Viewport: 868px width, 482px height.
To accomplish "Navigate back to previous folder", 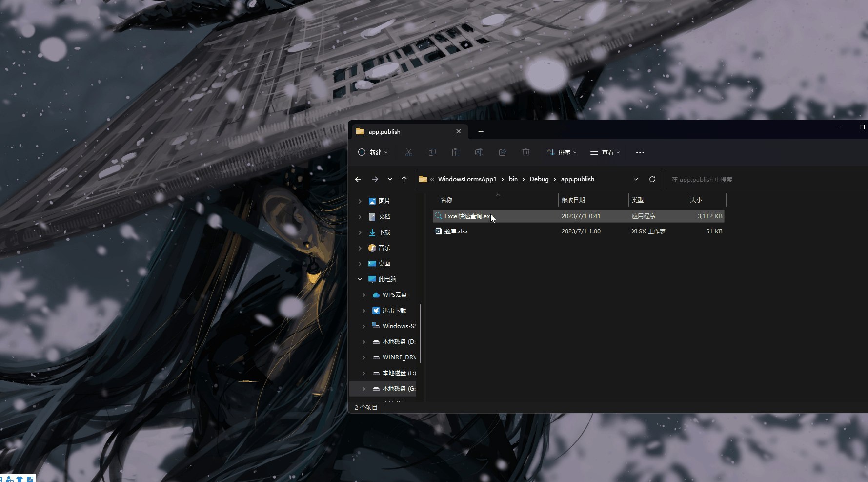I will [x=358, y=179].
